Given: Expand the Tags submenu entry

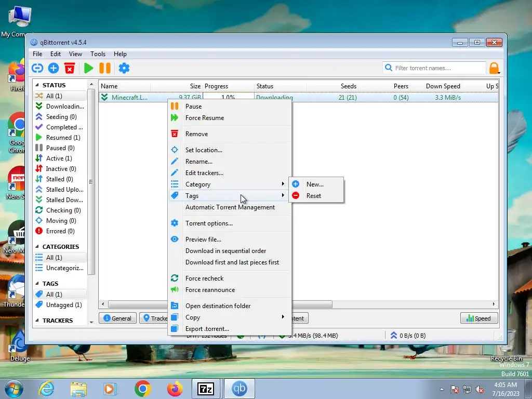Looking at the screenshot, I should (230, 196).
